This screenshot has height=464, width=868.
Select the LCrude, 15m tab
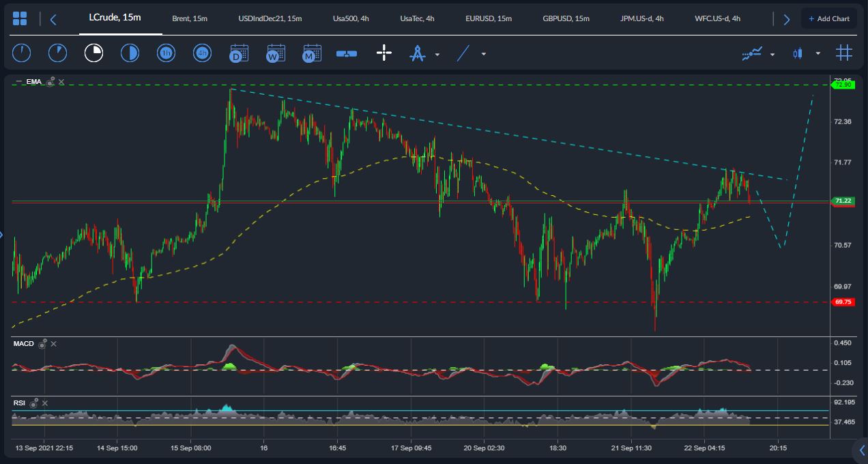click(115, 17)
